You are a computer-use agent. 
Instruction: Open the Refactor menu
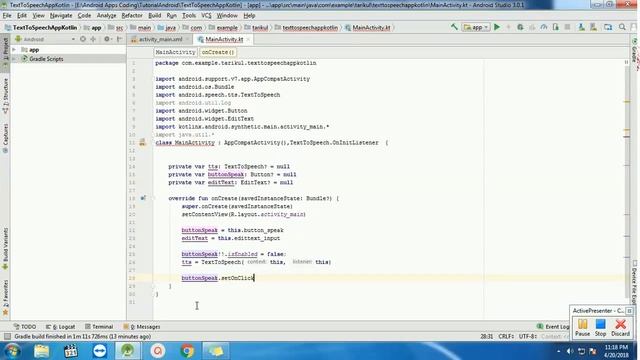coord(132,16)
